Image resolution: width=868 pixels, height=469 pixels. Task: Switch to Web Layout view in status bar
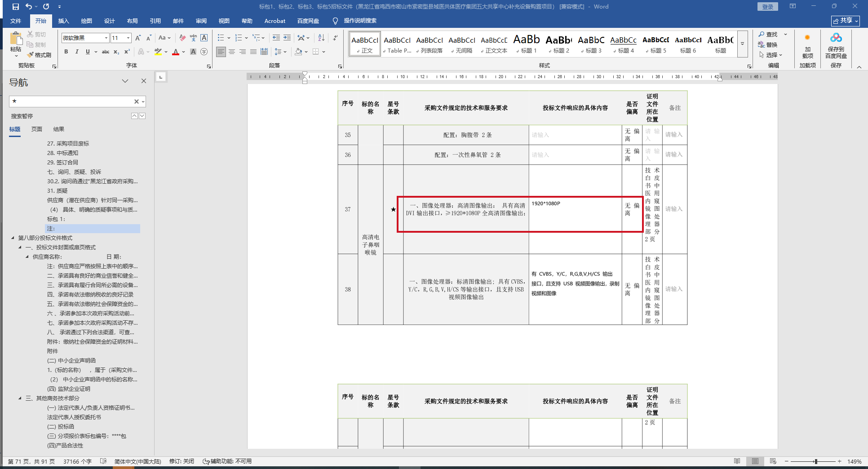773,461
